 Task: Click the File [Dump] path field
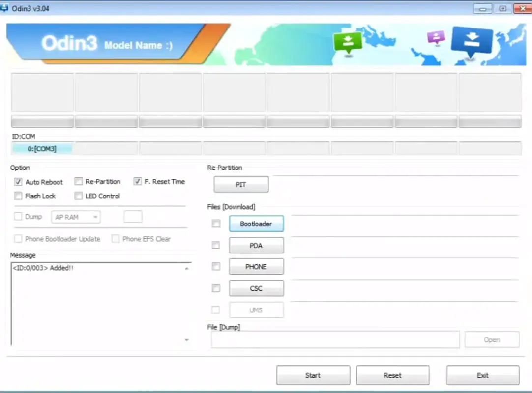(x=335, y=340)
